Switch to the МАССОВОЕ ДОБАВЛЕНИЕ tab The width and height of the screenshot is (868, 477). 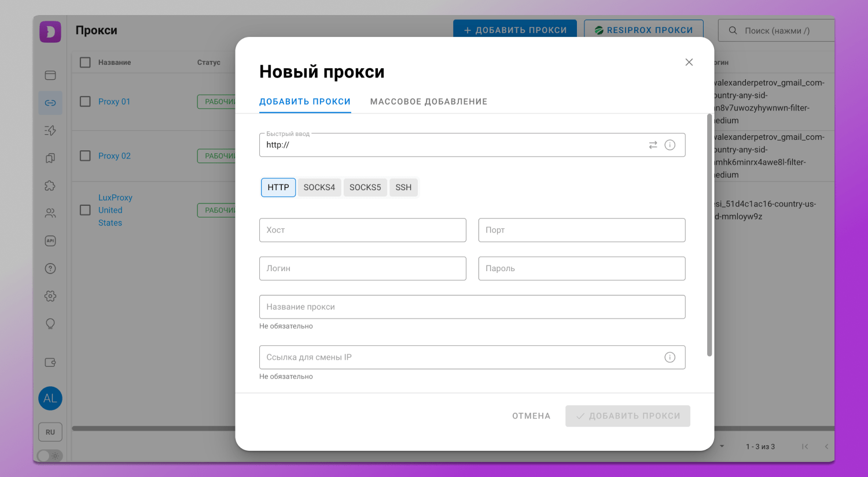[x=429, y=101]
